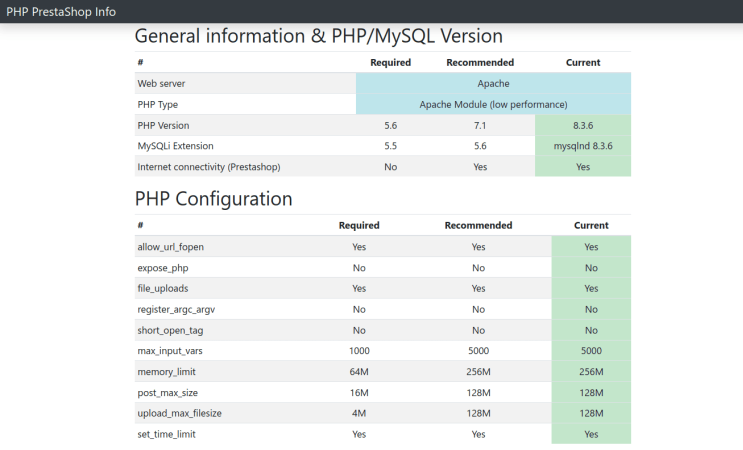Select the mysqlnd 8.3.6 current value

(x=583, y=146)
